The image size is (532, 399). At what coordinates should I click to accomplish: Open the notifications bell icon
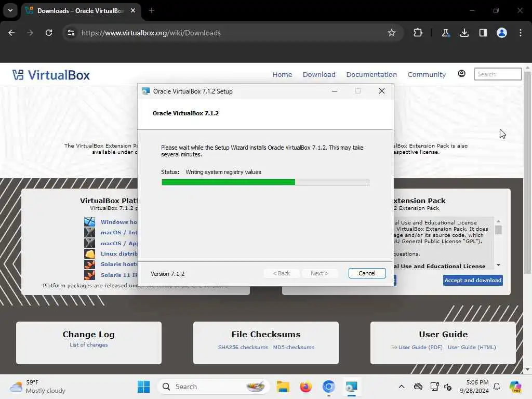pyautogui.click(x=497, y=387)
